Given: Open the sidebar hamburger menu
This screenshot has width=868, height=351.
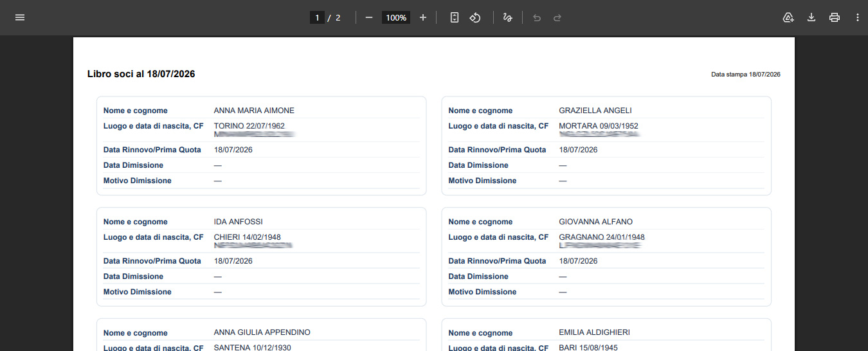Looking at the screenshot, I should coord(20,17).
